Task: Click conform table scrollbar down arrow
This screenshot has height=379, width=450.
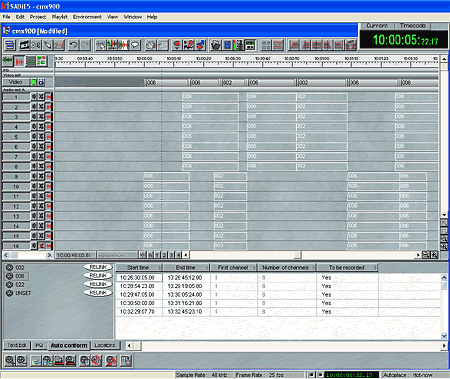Action: click(x=444, y=336)
